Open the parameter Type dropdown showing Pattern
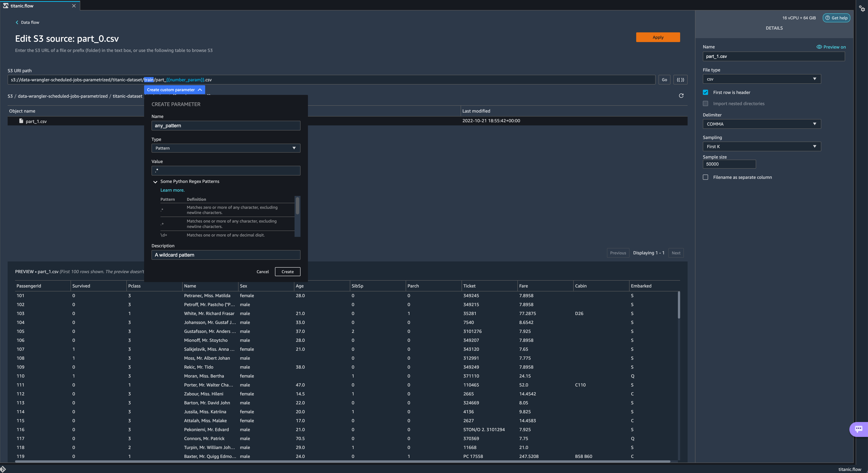The image size is (868, 473). pos(226,148)
